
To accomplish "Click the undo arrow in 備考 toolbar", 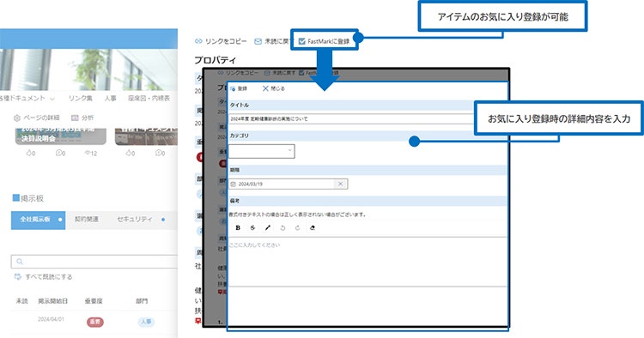I will tap(283, 227).
